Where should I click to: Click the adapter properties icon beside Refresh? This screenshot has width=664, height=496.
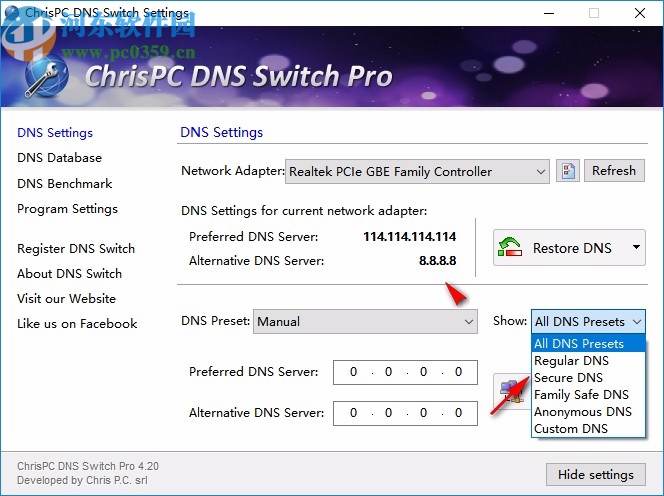click(567, 171)
